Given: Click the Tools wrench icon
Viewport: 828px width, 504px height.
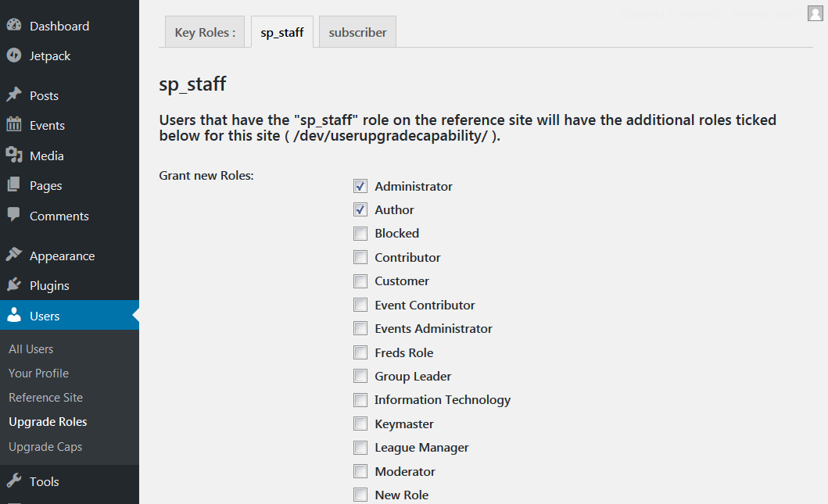Looking at the screenshot, I should point(14,481).
